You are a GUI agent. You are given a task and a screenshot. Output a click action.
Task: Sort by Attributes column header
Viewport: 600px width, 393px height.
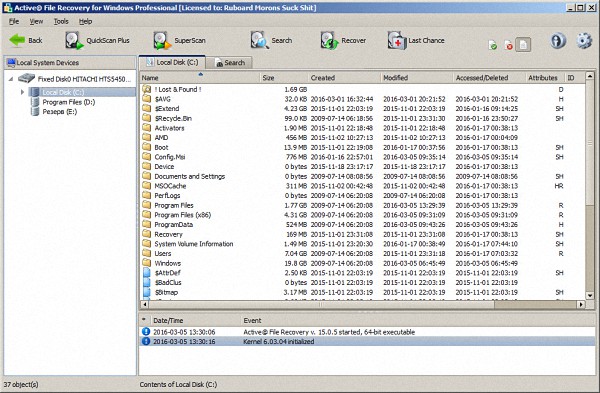pyautogui.click(x=545, y=78)
